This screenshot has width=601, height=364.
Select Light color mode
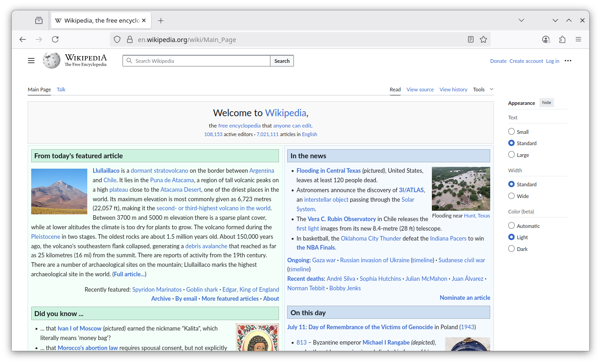pyautogui.click(x=511, y=237)
